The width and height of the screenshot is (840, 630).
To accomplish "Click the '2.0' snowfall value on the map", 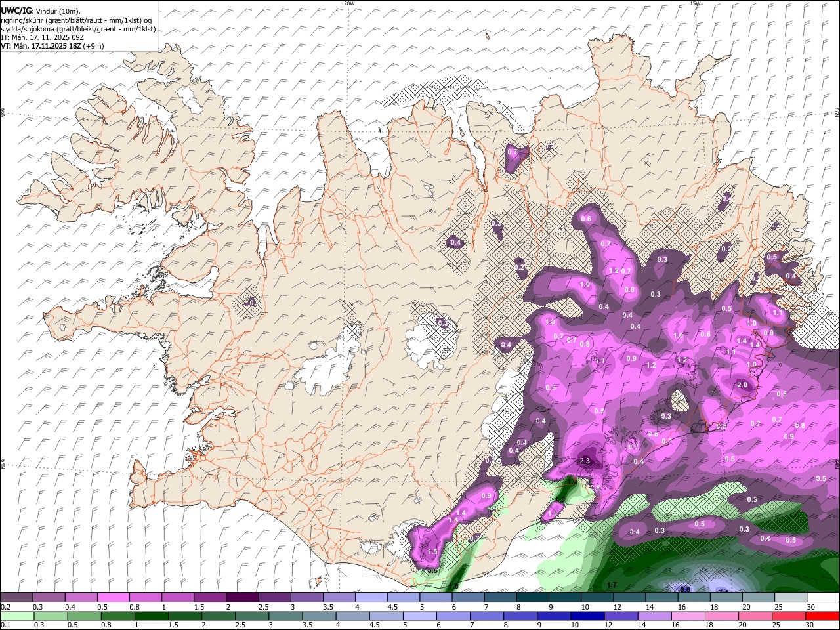I will coord(742,385).
